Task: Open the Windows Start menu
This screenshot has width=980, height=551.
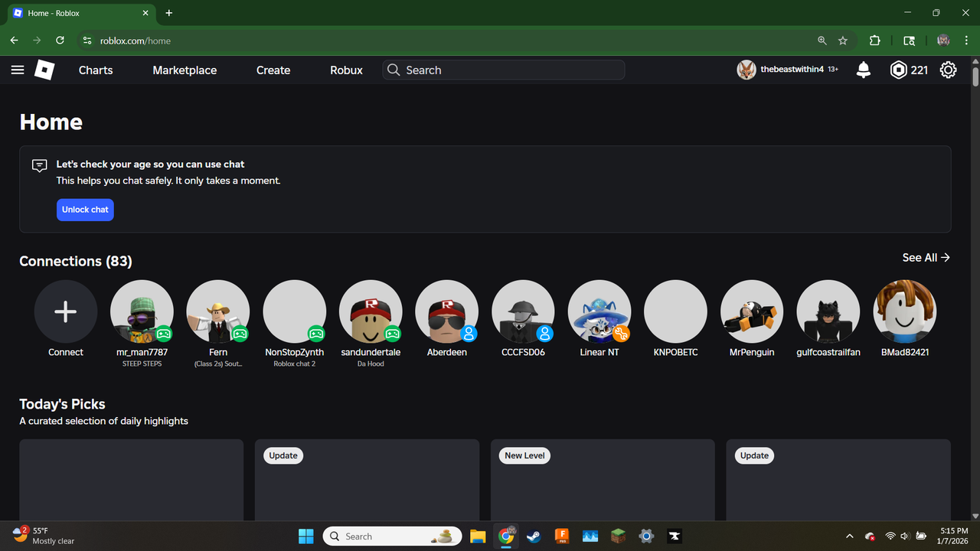Action: tap(306, 536)
